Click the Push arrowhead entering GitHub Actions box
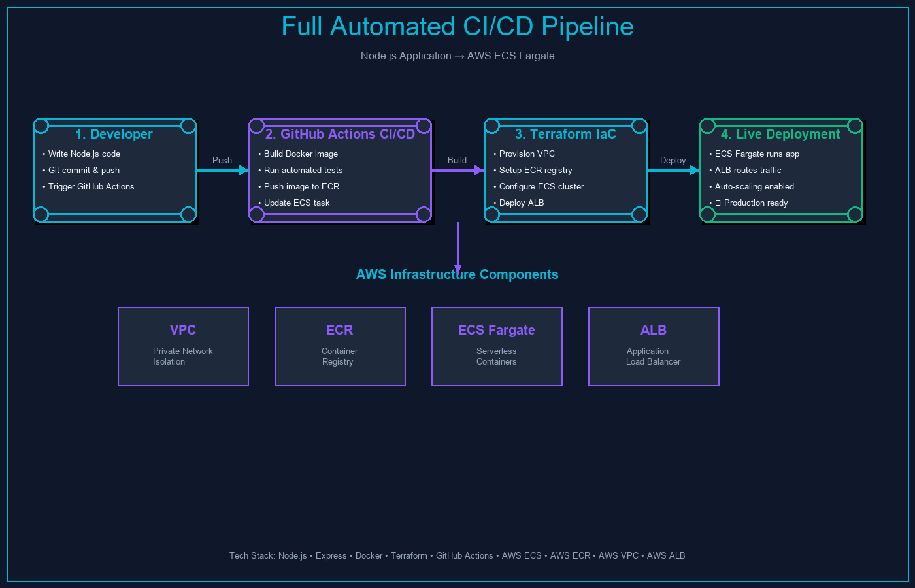Screen dimensions: 915x588 [244, 171]
